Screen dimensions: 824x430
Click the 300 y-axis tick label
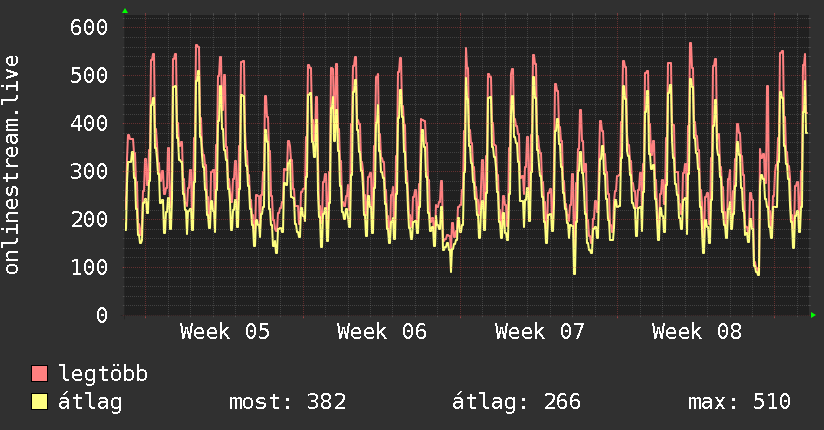pyautogui.click(x=89, y=171)
